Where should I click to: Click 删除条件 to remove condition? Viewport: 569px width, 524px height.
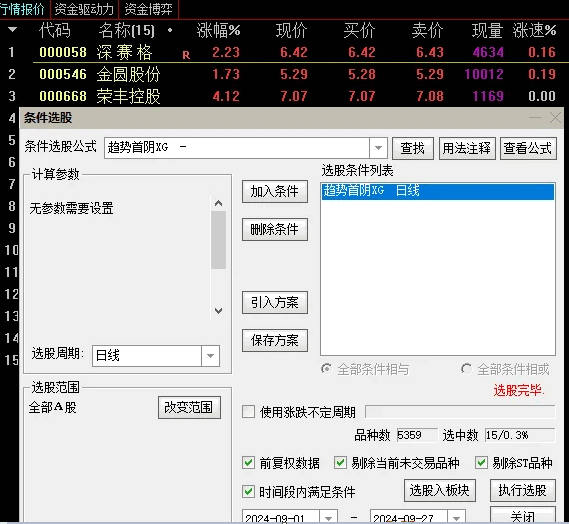275,229
